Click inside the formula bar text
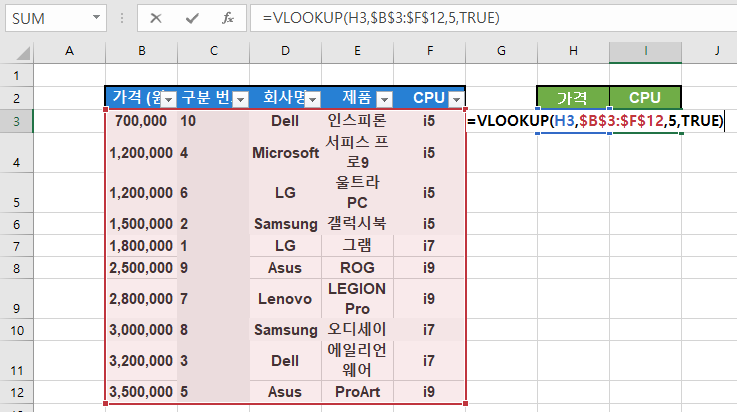 pos(381,18)
